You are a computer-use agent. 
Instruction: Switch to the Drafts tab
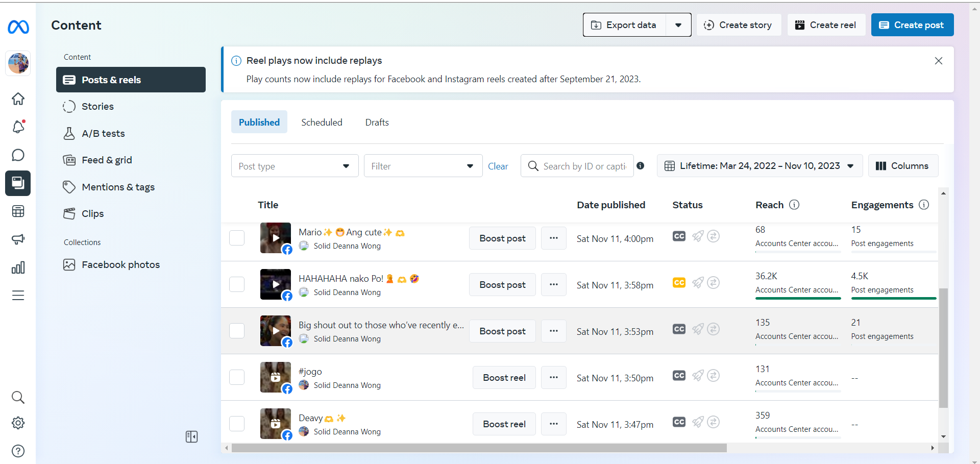377,123
